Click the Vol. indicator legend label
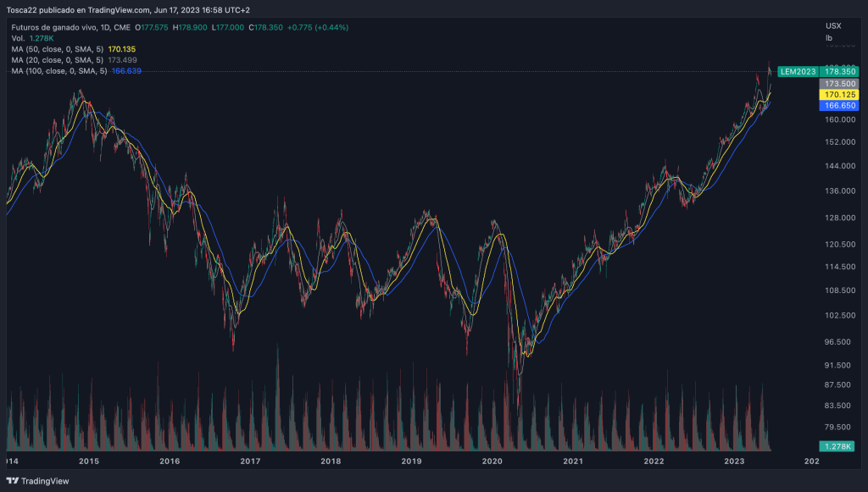 pos(18,38)
